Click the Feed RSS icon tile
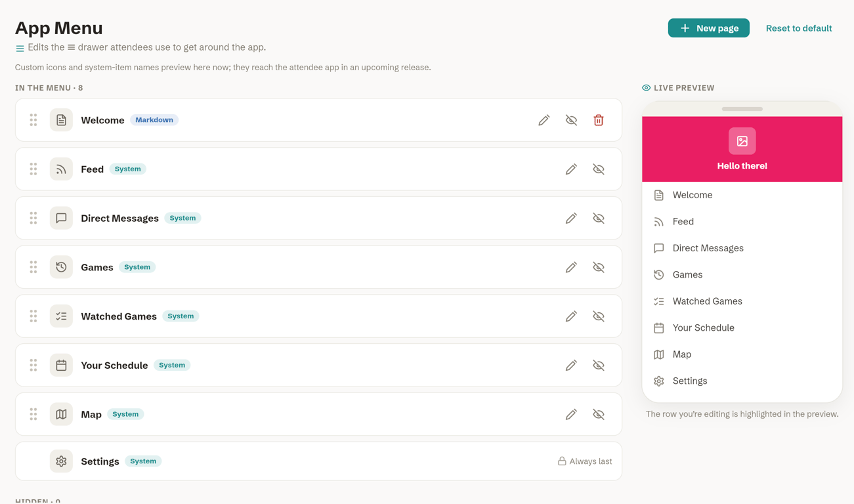 [x=61, y=169]
